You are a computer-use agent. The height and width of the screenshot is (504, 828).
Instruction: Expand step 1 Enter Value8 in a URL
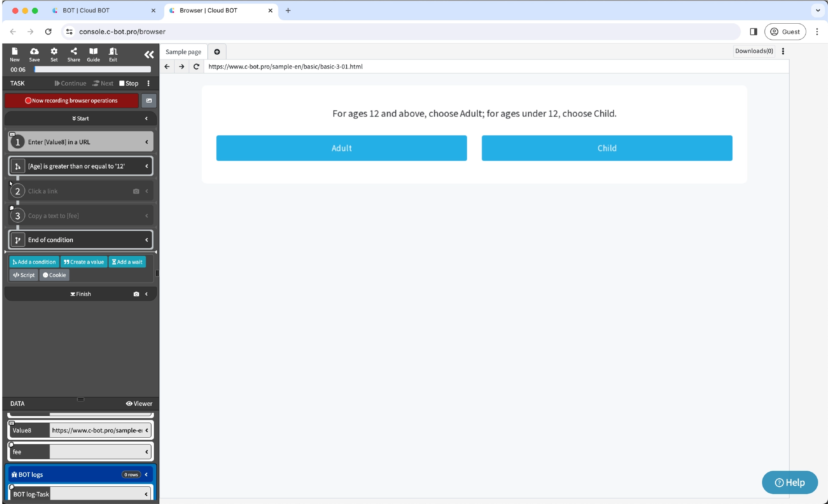tap(147, 142)
